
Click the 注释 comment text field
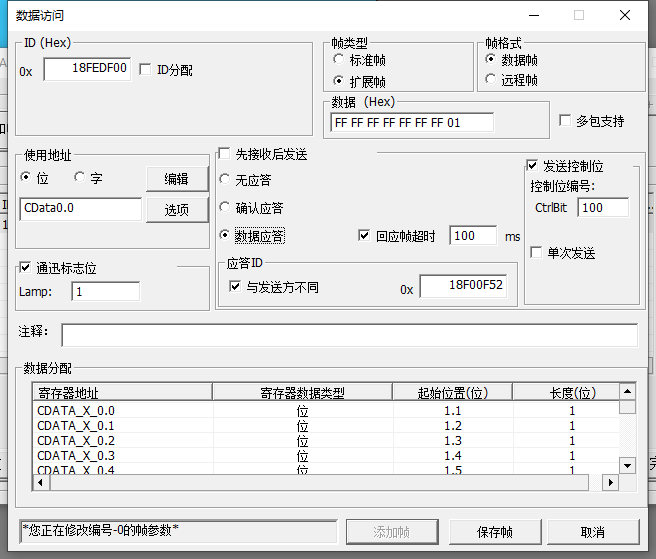pyautogui.click(x=348, y=334)
